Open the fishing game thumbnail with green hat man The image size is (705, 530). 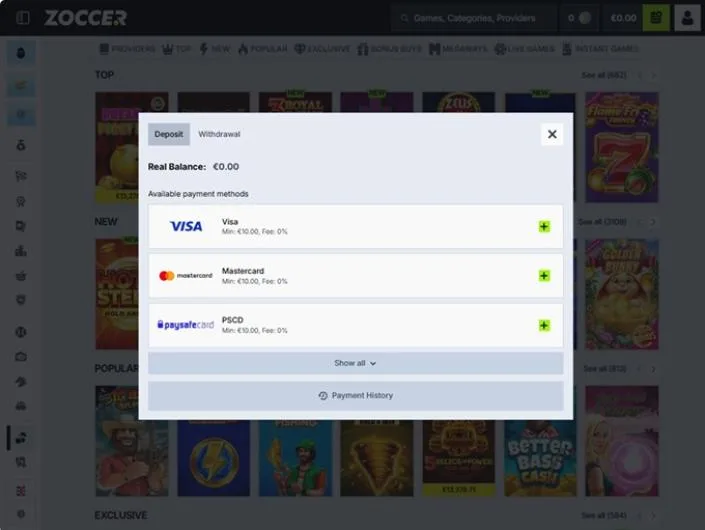point(295,458)
